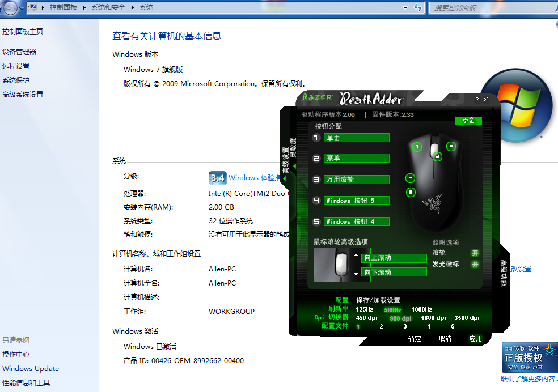
Task: Open 操作中心 link in sidebar
Action: (x=16, y=354)
